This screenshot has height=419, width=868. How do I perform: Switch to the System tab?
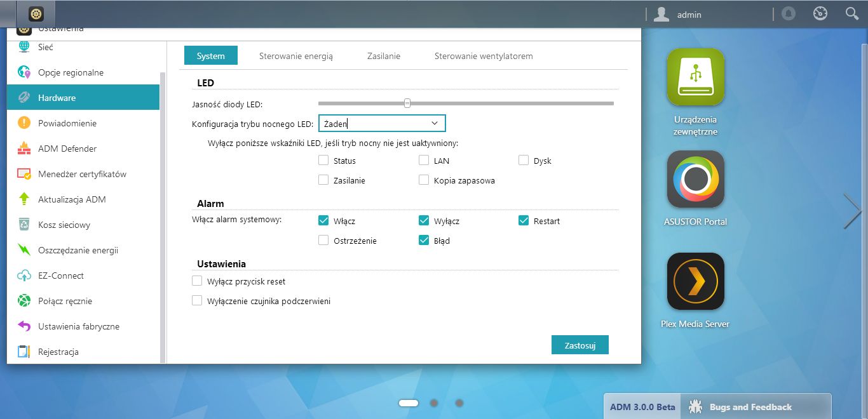click(x=211, y=56)
